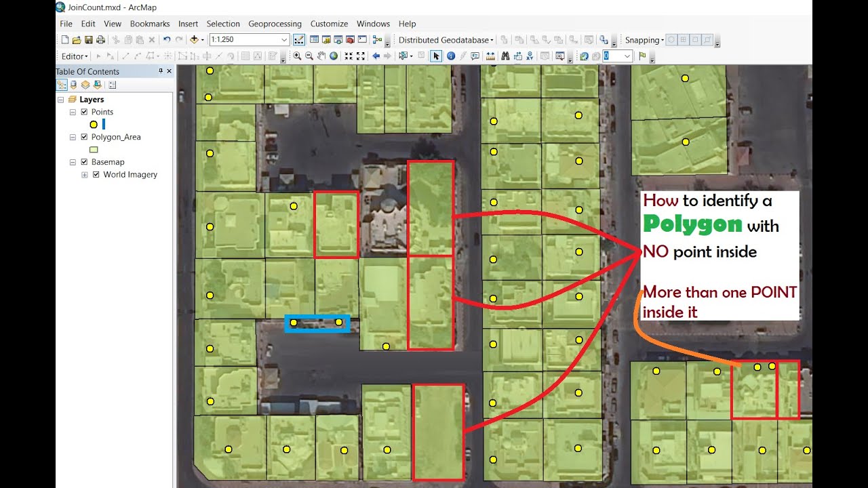Switch TOC to List By Visibility
The image size is (868, 488).
click(85, 85)
